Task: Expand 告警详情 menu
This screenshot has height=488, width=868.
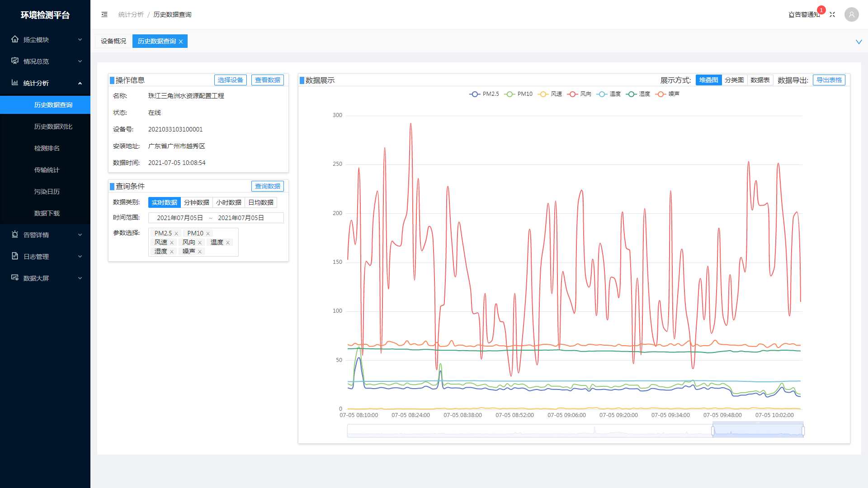Action: (x=80, y=235)
